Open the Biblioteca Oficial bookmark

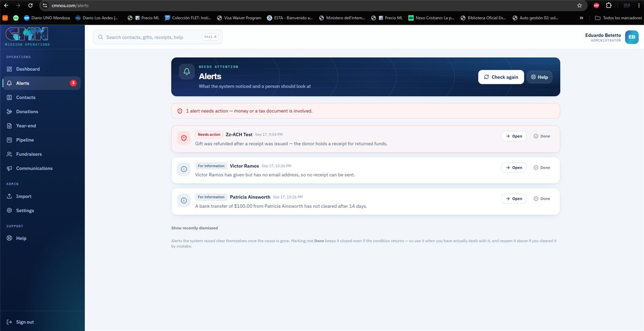coord(483,18)
